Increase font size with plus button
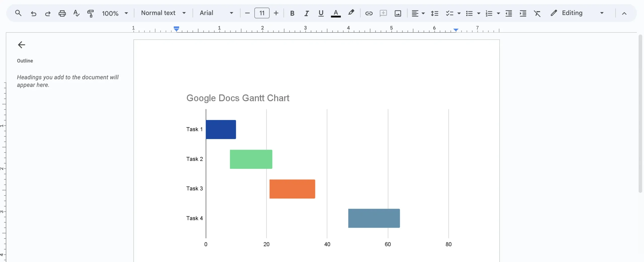The height and width of the screenshot is (262, 644). coord(276,13)
